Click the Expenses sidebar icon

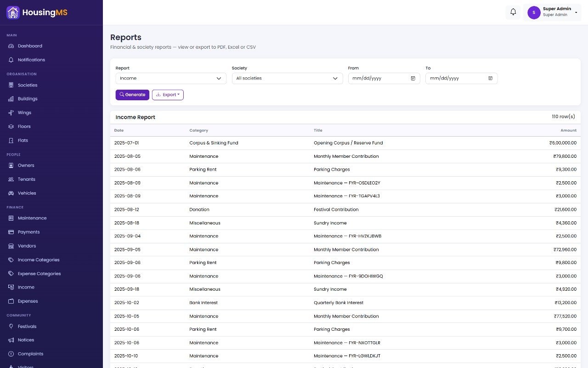click(11, 301)
